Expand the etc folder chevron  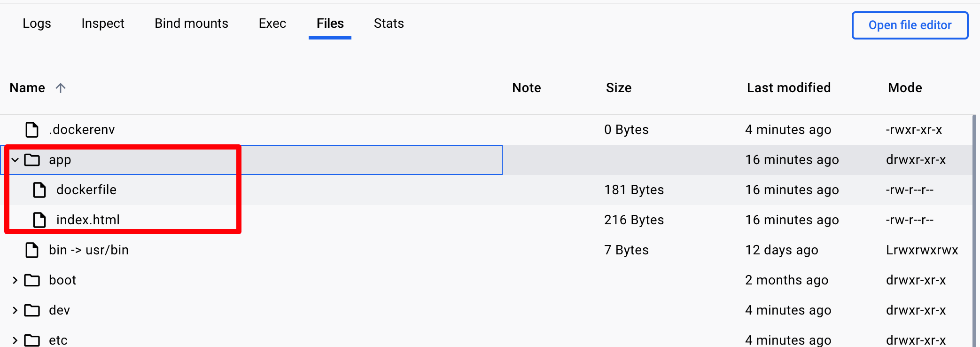coord(15,340)
